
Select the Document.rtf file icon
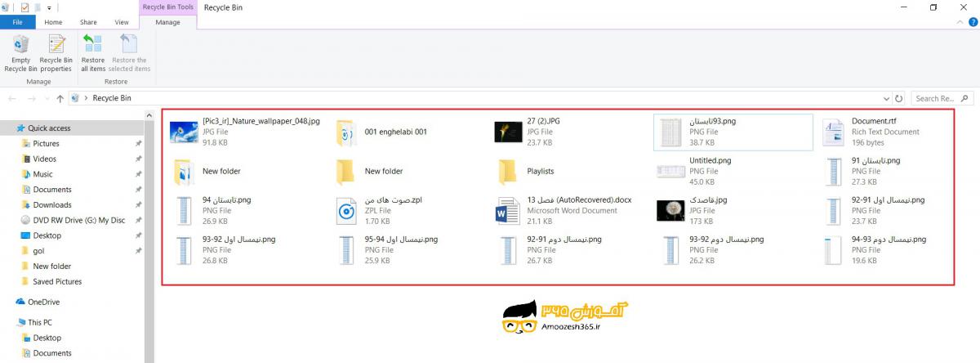pos(834,131)
